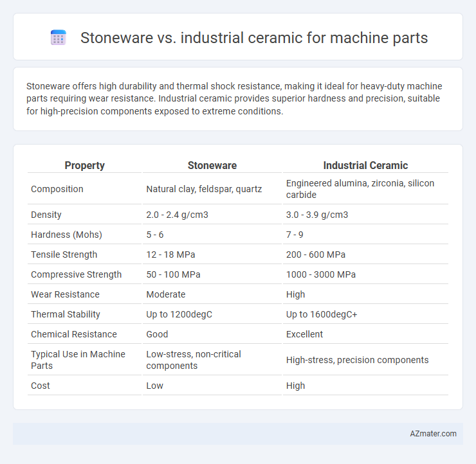Click the 'Up to 1600degC+' value

(322, 314)
